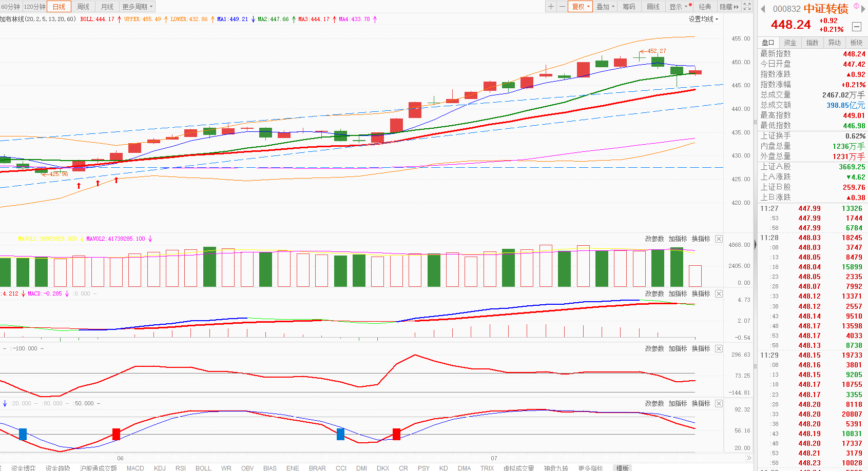
Task: Select 沪股通成交额 indicator tab
Action: tap(99, 468)
